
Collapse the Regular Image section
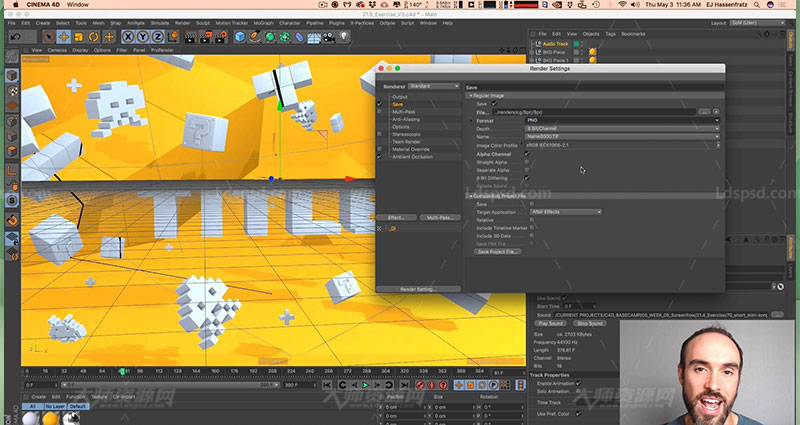[471, 96]
